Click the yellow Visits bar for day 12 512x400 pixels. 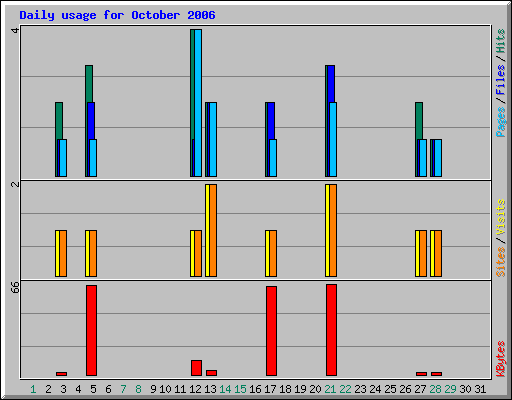[x=192, y=253]
